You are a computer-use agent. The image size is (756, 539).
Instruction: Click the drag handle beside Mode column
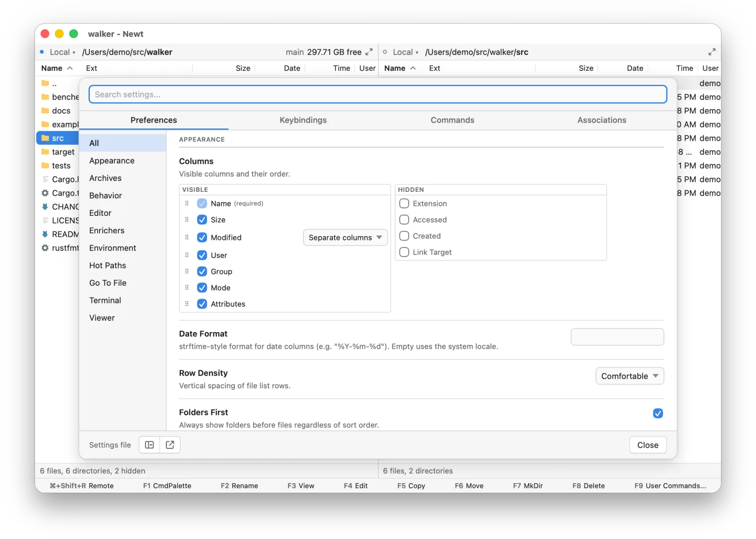[x=187, y=287]
